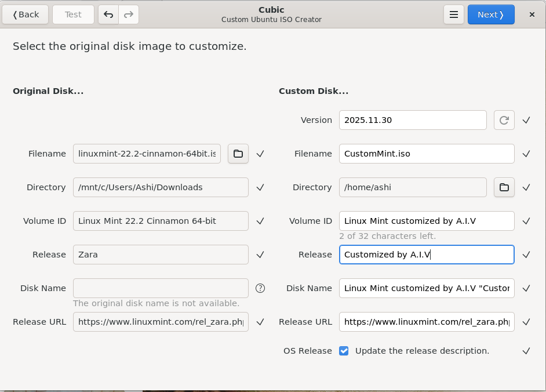
Task: Click into the custom Release field
Action: click(x=426, y=255)
